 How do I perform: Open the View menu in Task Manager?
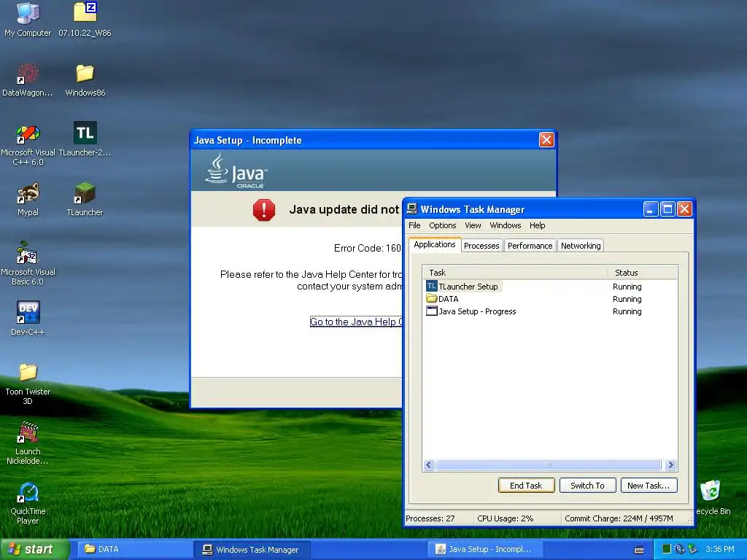pos(473,225)
